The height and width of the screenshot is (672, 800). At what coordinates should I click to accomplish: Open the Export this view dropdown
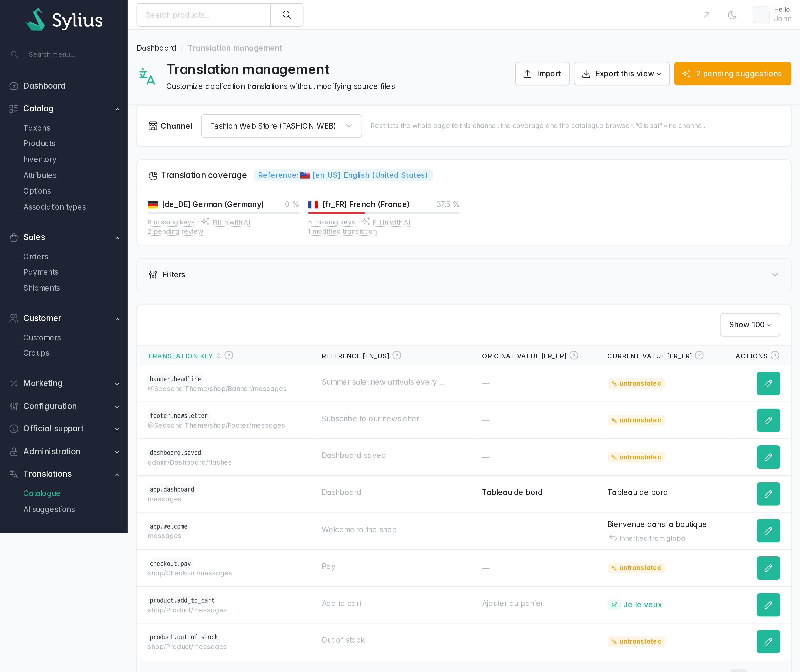tap(622, 74)
